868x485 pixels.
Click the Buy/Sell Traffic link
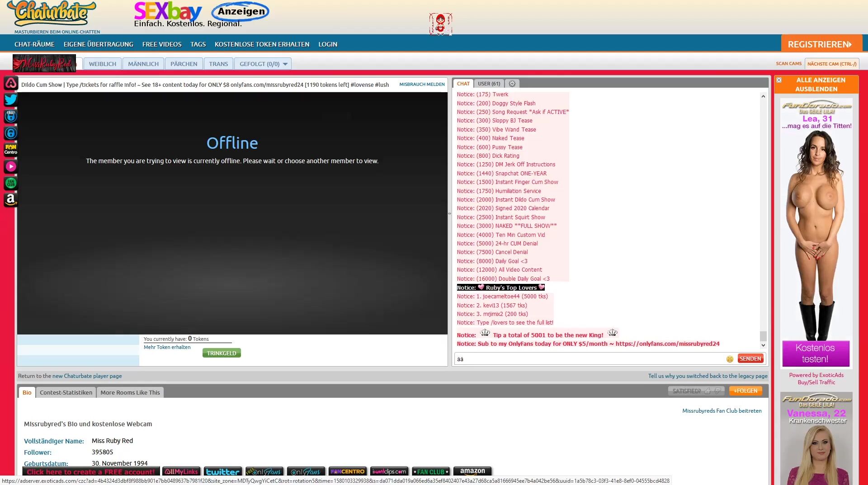[816, 382]
